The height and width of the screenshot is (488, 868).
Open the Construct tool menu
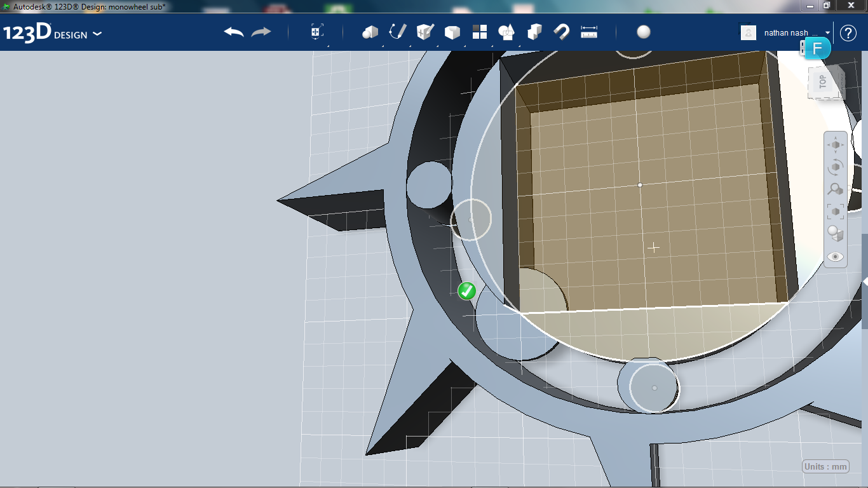coord(424,32)
